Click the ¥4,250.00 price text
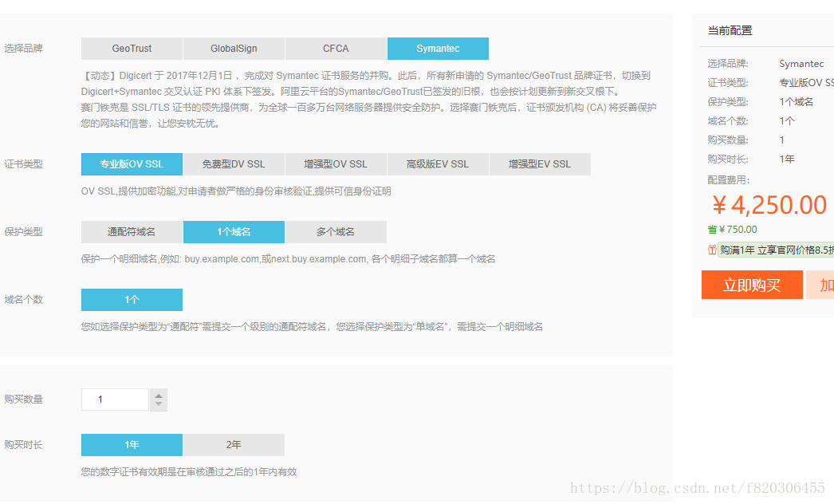 point(769,205)
